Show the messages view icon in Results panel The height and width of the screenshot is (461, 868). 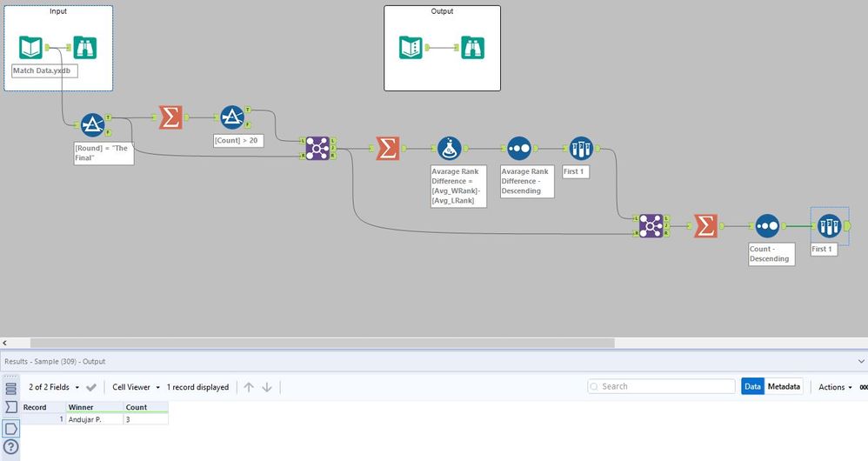pyautogui.click(x=10, y=389)
